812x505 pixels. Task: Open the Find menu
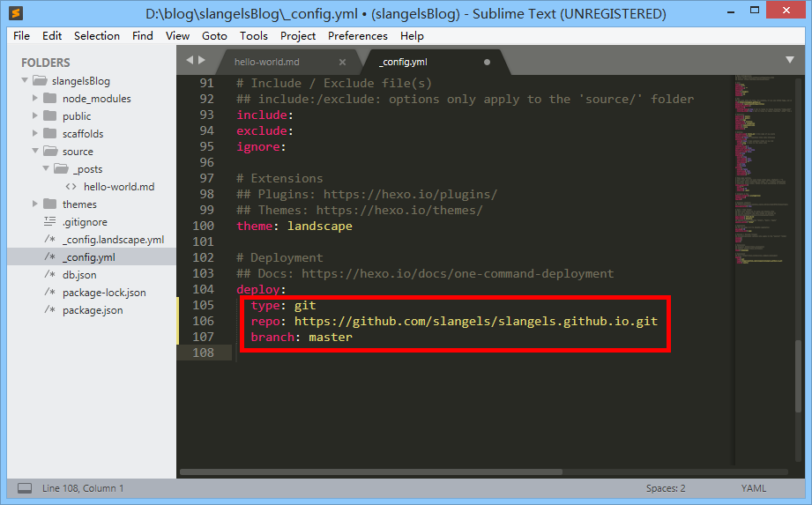143,36
